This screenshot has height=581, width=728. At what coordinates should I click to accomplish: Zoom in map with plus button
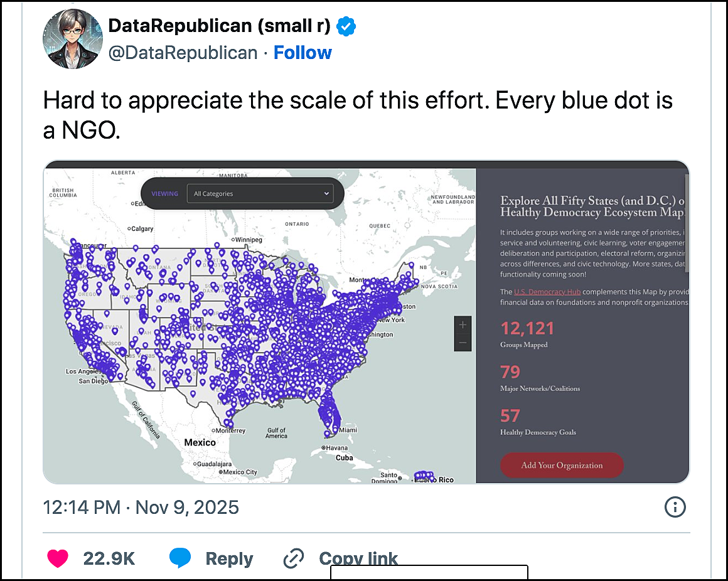(x=463, y=325)
